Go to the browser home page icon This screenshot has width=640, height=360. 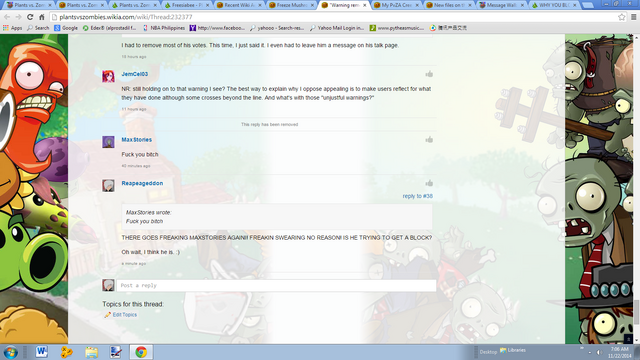pyautogui.click(x=42, y=17)
